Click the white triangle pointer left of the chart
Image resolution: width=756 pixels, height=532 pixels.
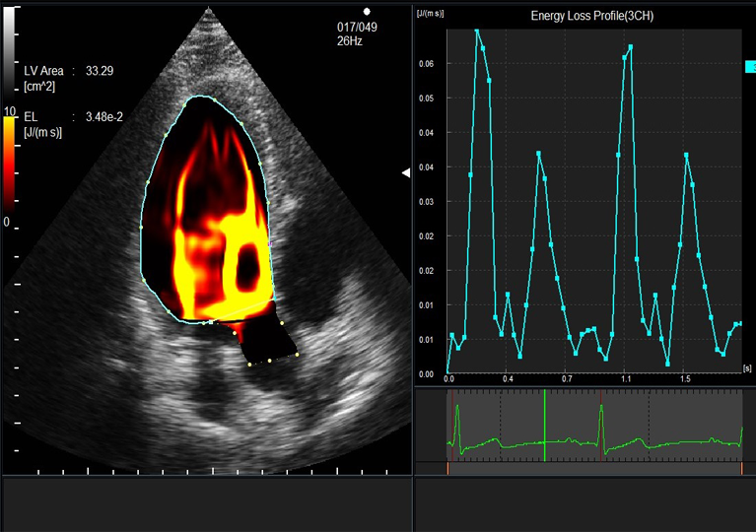tap(406, 172)
